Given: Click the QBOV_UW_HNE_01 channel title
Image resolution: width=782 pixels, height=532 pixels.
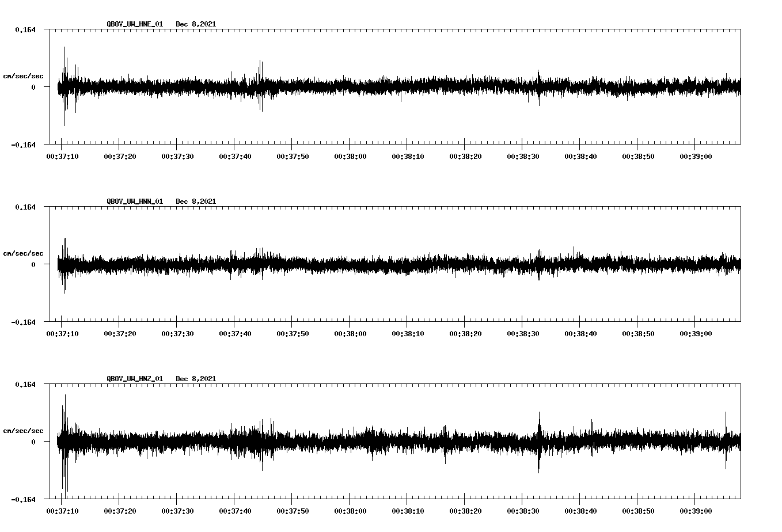Looking at the screenshot, I should tap(135, 24).
